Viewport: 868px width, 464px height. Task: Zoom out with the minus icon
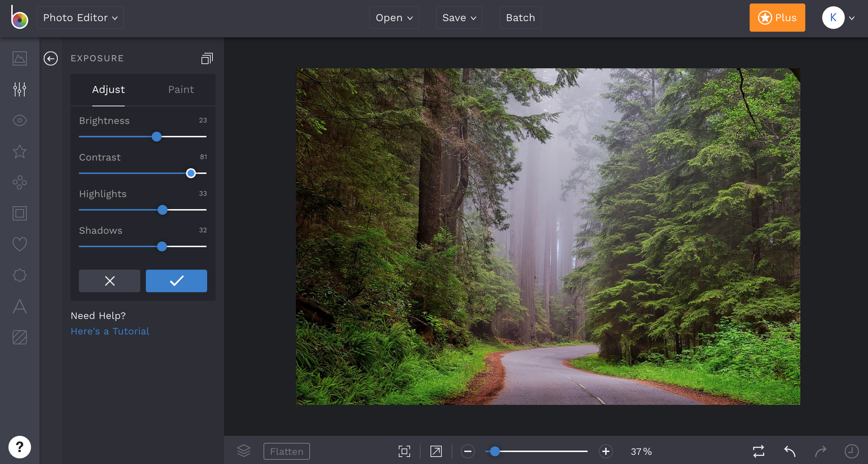tap(468, 451)
